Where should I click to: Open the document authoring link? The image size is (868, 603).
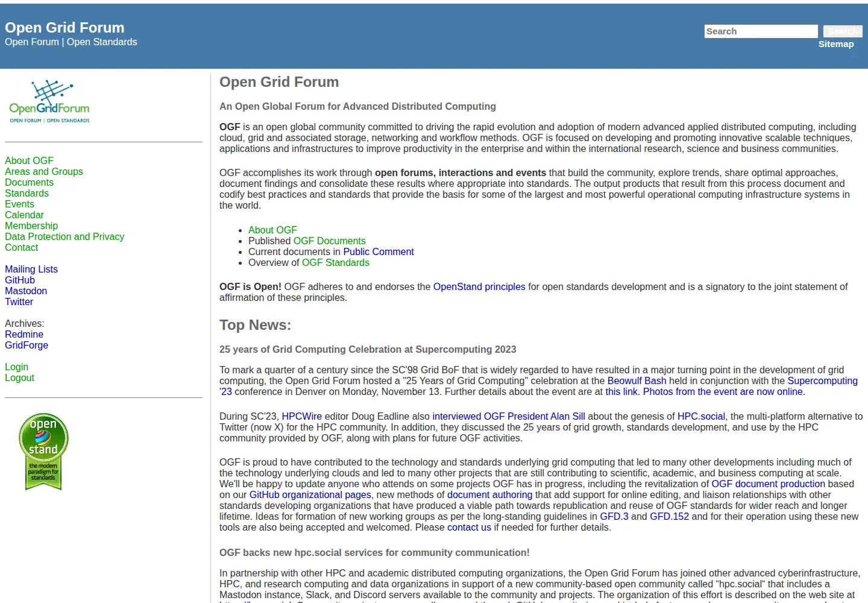(x=489, y=494)
